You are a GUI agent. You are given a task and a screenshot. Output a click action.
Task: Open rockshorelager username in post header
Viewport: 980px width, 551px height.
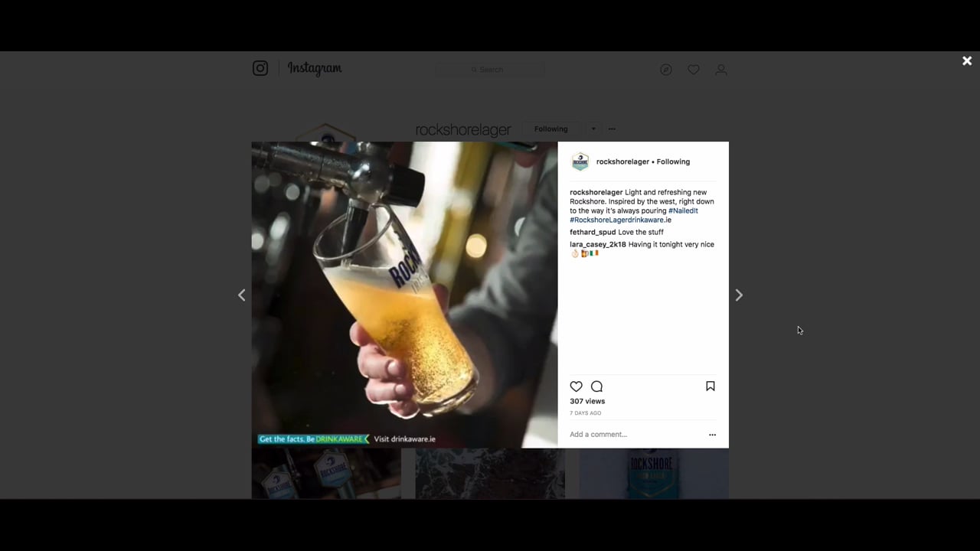[x=622, y=161]
